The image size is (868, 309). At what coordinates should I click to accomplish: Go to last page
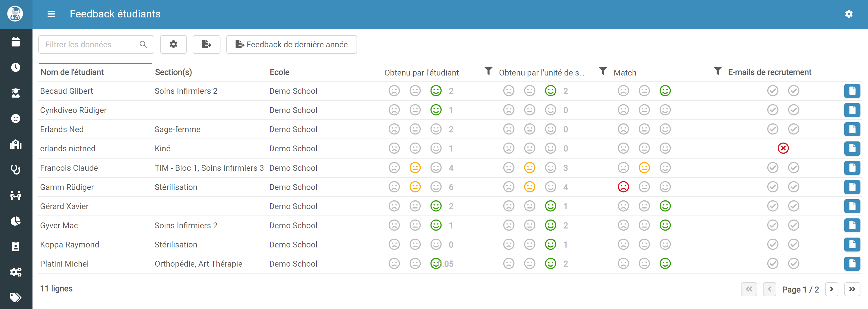click(852, 289)
